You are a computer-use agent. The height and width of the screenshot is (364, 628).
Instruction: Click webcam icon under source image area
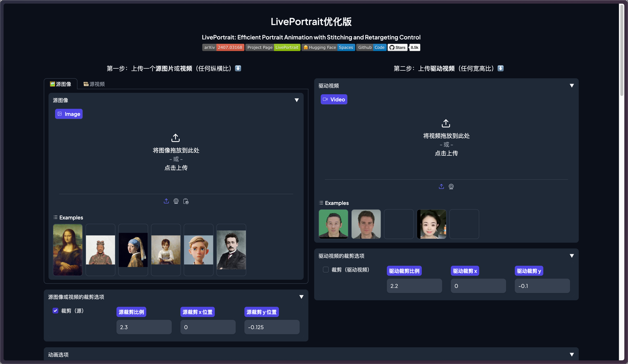176,201
